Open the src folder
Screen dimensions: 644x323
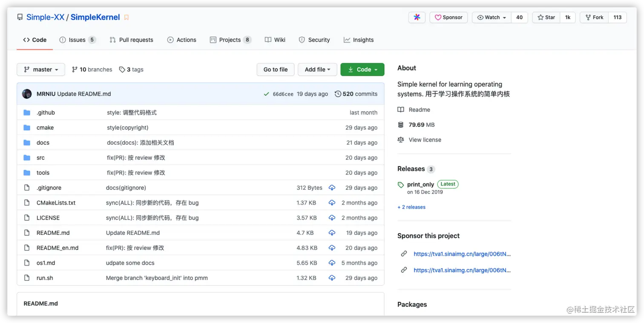pyautogui.click(x=40, y=158)
